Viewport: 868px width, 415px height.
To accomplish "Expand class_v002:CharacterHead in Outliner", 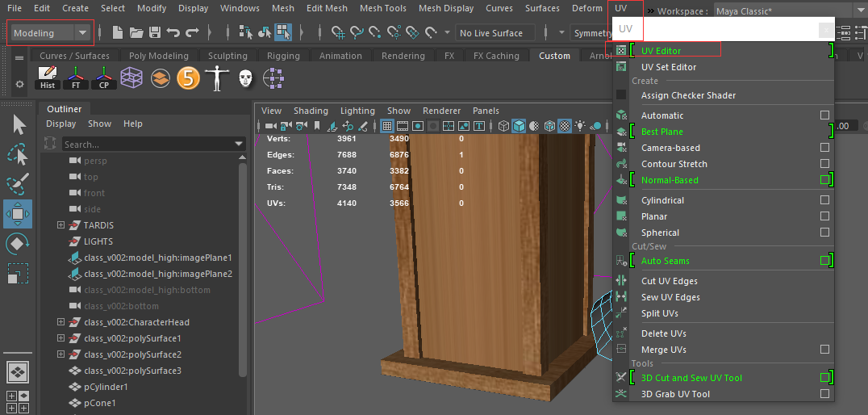I will [x=61, y=322].
